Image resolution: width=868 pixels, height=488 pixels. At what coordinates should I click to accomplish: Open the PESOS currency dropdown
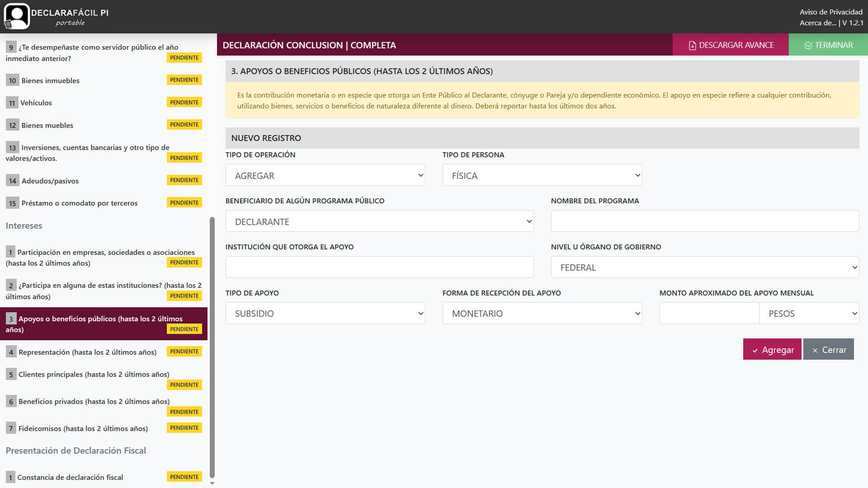[x=809, y=314]
